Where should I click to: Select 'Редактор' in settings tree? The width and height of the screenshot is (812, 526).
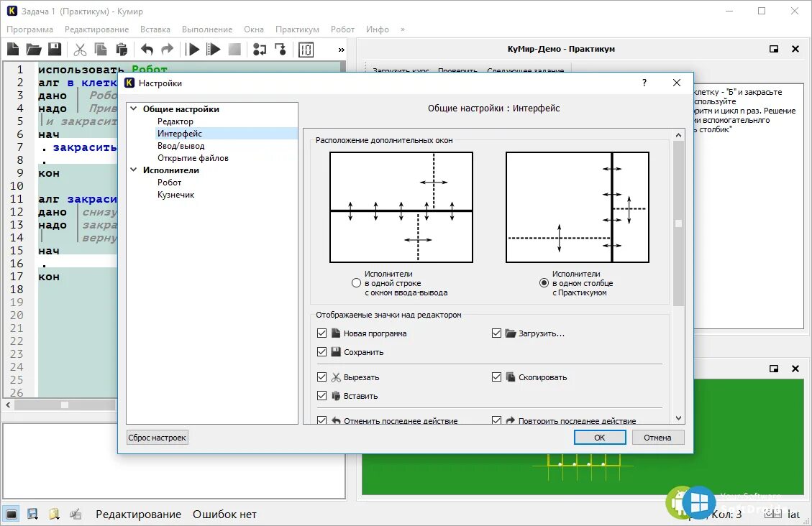tap(175, 121)
